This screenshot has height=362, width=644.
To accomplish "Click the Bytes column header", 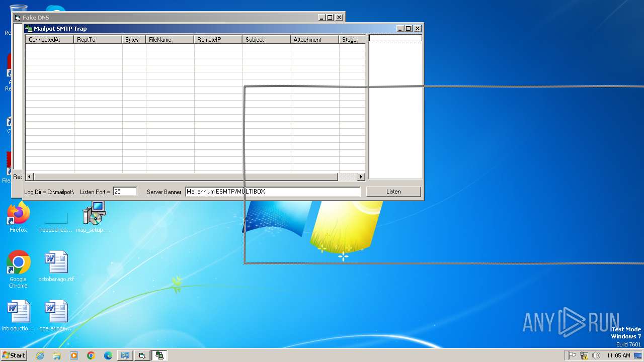I will pos(134,39).
